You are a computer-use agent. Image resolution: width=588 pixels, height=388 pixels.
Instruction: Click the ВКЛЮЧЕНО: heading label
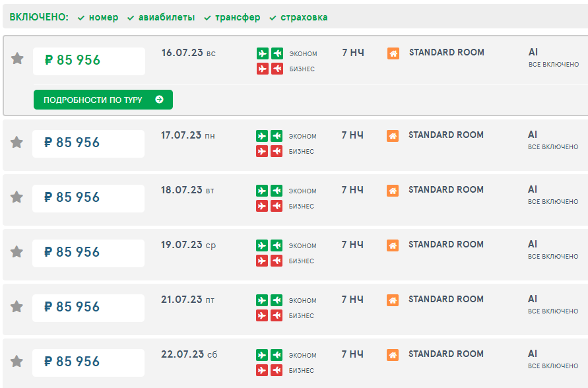coord(39,17)
